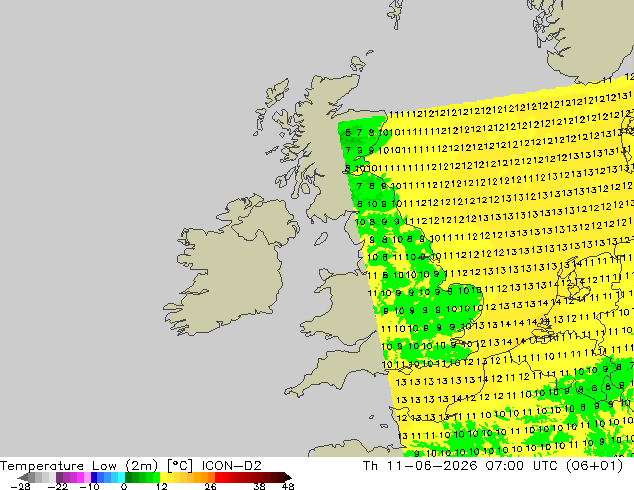Image resolution: width=634 pixels, height=490 pixels.
Task: Click the "-28" legend scale value
Action: [x=20, y=486]
